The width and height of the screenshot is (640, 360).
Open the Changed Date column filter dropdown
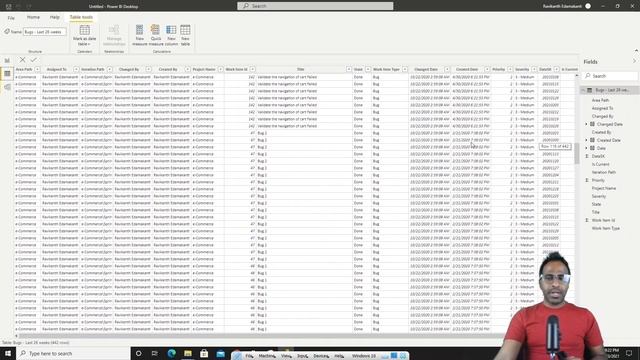pyautogui.click(x=447, y=69)
